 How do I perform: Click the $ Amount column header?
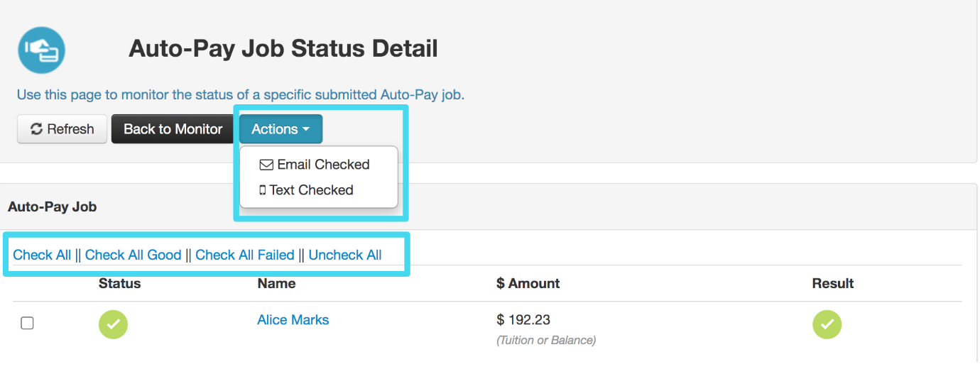pyautogui.click(x=528, y=284)
